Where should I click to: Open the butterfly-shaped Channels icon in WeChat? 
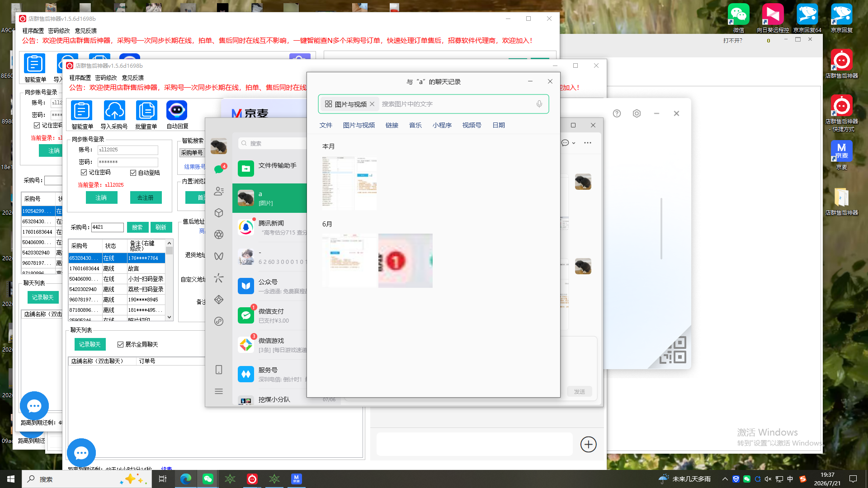click(x=219, y=256)
